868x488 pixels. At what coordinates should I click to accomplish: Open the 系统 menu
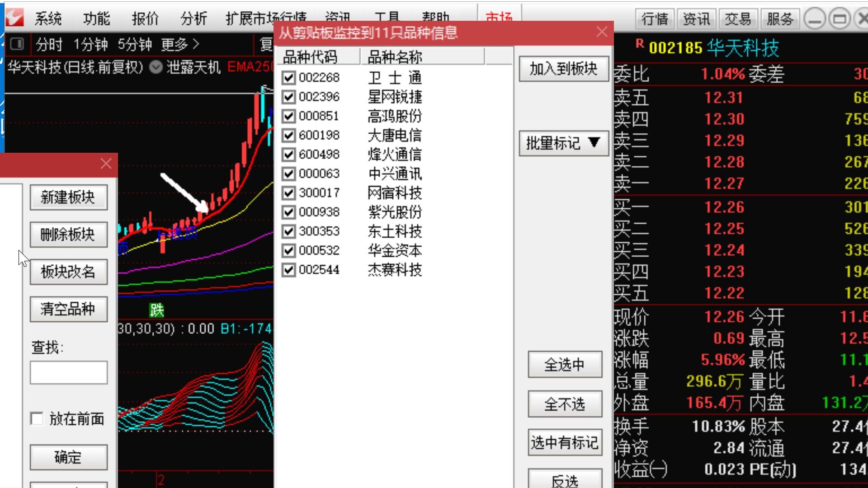click(x=48, y=19)
